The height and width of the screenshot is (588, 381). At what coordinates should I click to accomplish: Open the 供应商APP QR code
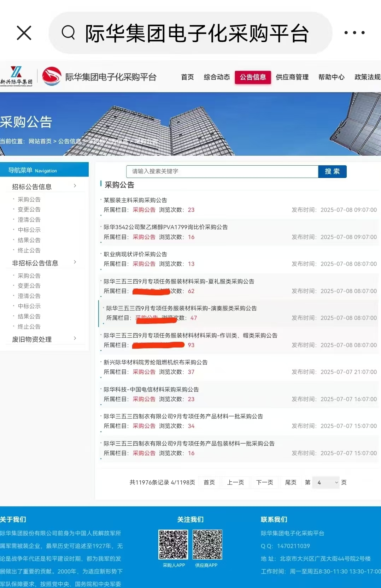click(207, 544)
